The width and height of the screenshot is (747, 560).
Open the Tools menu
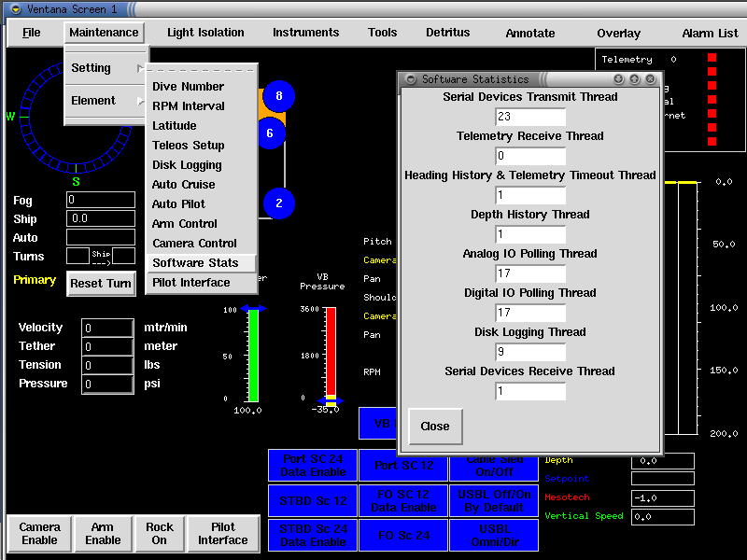click(382, 33)
